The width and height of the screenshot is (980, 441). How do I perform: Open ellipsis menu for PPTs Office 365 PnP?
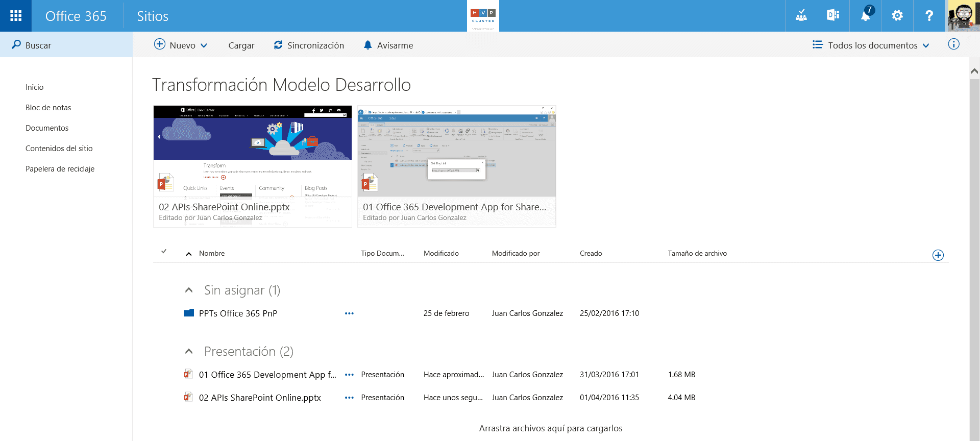click(349, 313)
